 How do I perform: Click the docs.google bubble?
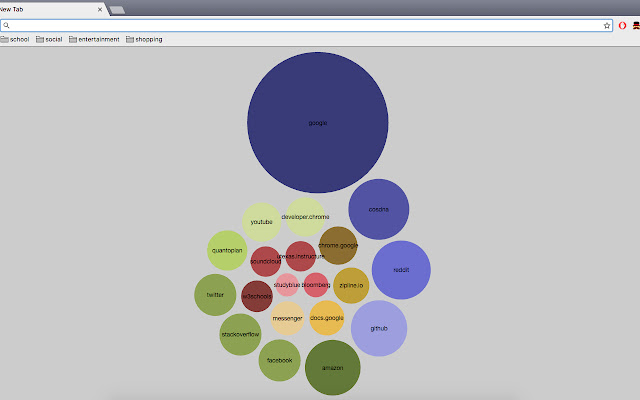(327, 318)
